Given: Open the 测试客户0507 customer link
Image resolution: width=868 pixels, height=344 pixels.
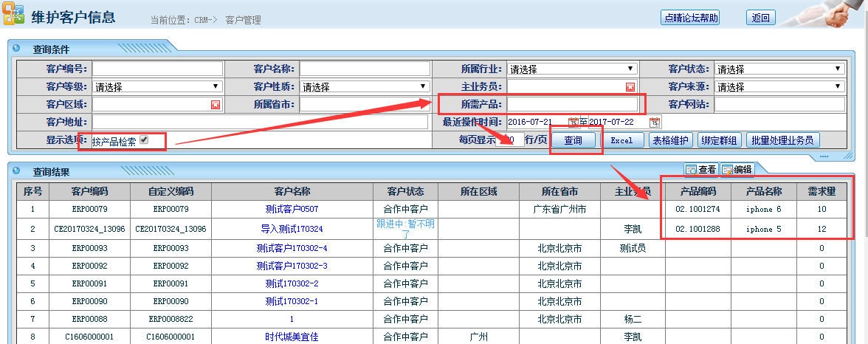Looking at the screenshot, I should [x=292, y=210].
